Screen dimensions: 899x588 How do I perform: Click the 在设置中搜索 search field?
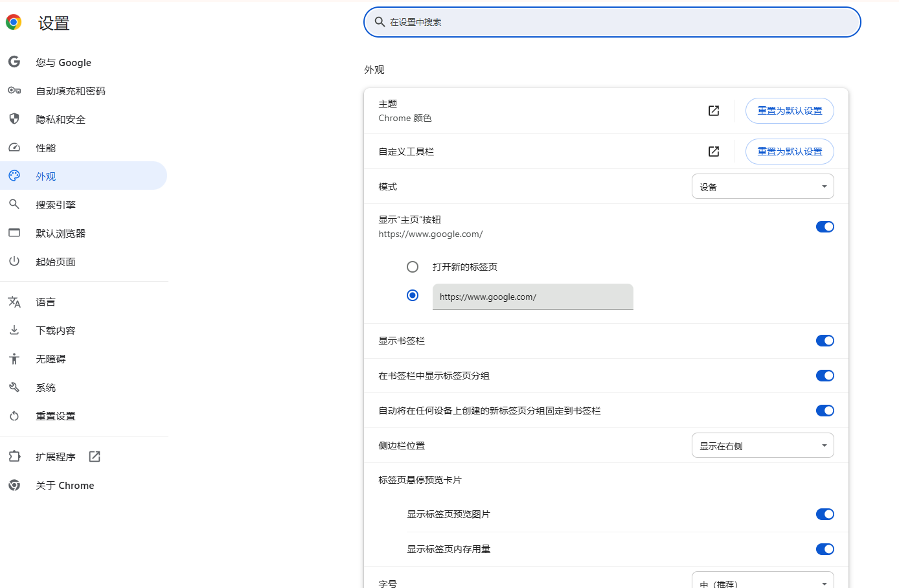pyautogui.click(x=612, y=22)
